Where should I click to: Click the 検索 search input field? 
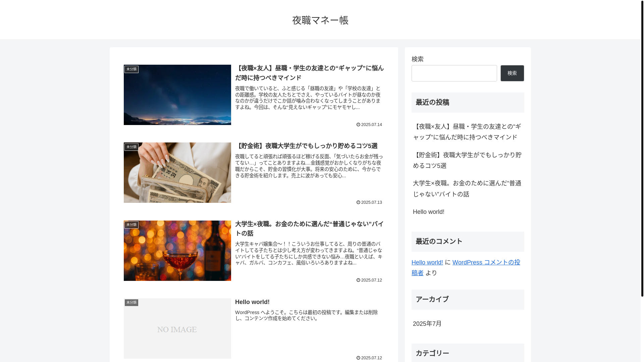(454, 73)
